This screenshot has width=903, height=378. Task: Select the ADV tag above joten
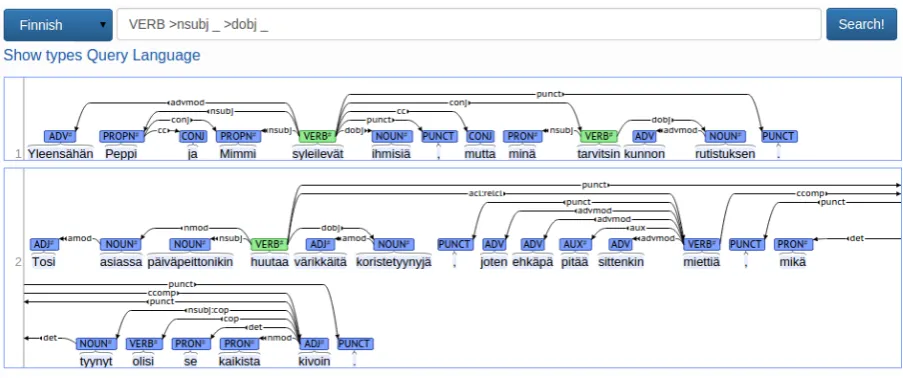click(494, 244)
